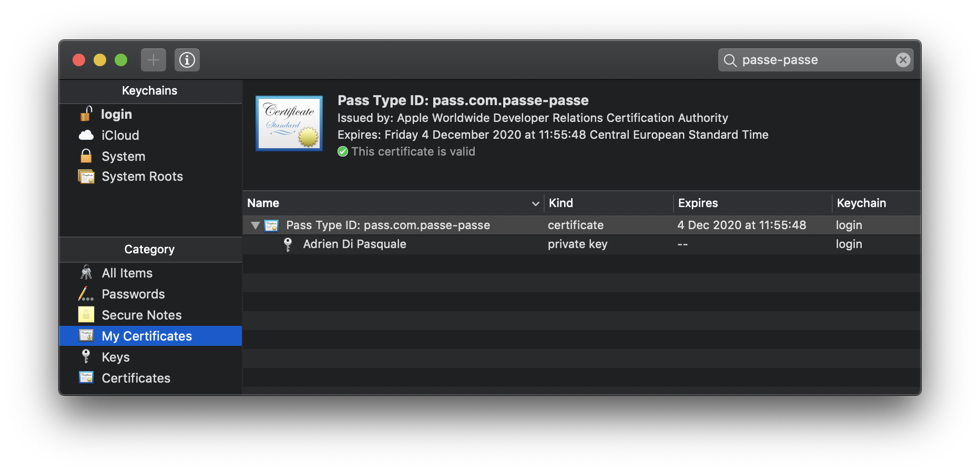Collapse the Pass Type ID certificate row
Screen dimensions: 980x473
(256, 225)
